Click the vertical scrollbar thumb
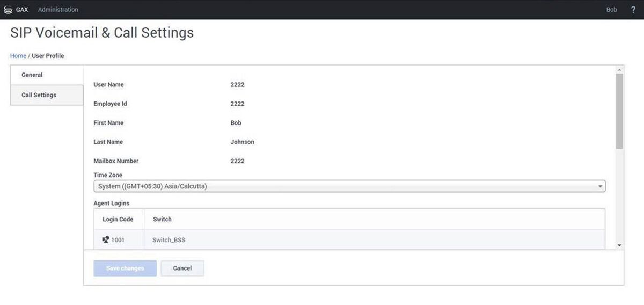 coord(620,110)
